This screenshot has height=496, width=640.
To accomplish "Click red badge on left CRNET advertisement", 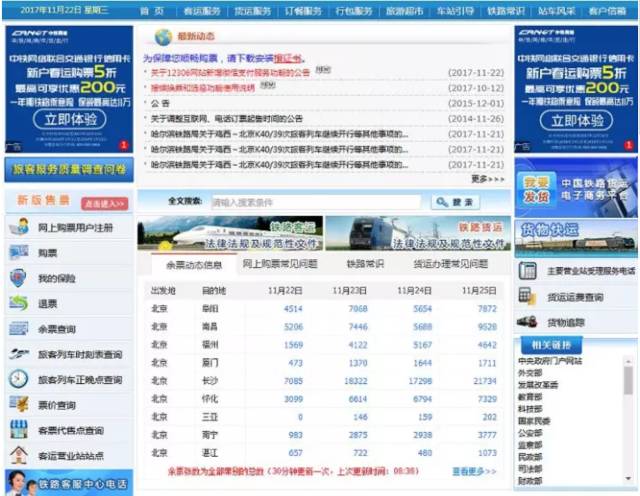I will [124, 145].
